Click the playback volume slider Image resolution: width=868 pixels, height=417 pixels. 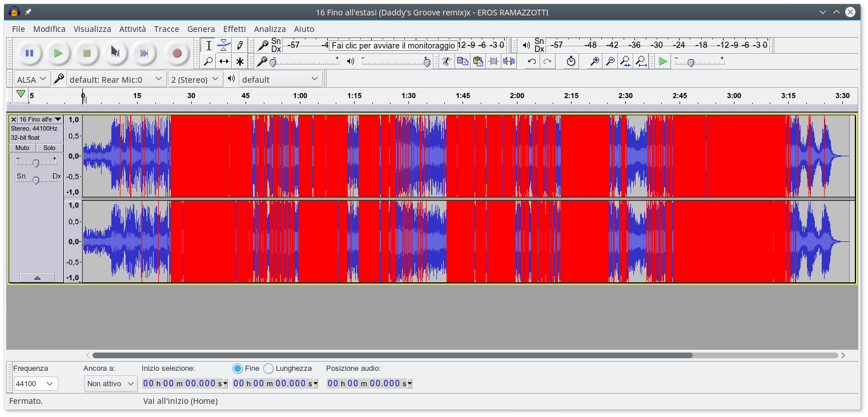coord(395,62)
